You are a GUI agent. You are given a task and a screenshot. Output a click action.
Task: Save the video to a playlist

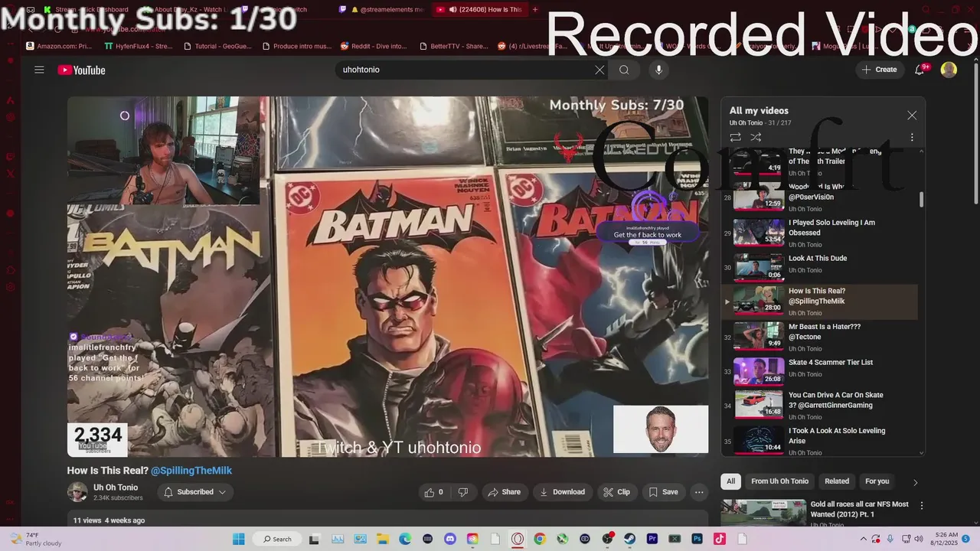[x=663, y=492]
